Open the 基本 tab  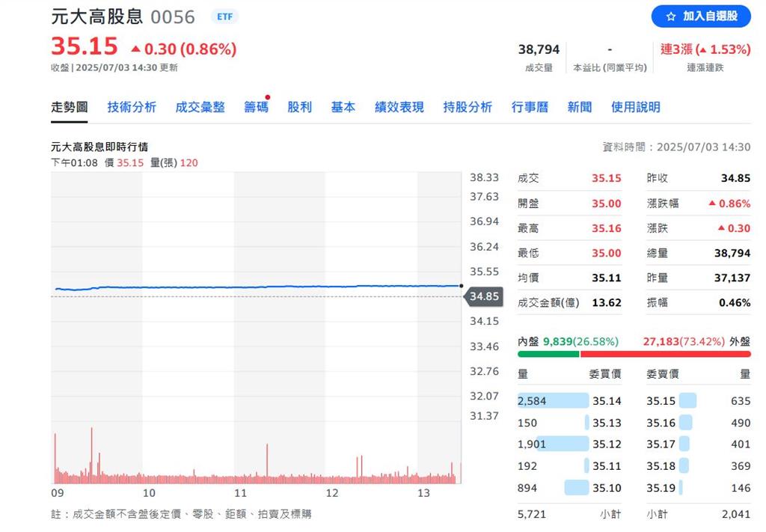click(x=343, y=107)
